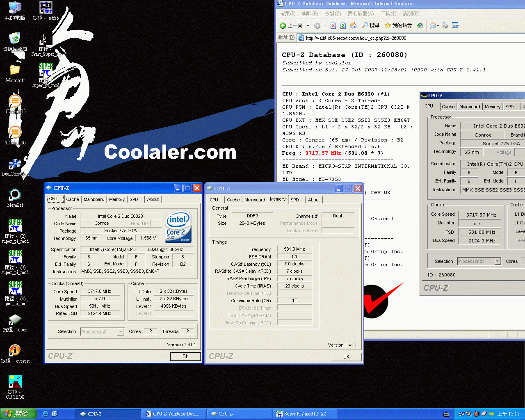This screenshot has width=525, height=420.
Task: Click the Refresh page icon in Internet Explorer
Action: click(x=343, y=25)
